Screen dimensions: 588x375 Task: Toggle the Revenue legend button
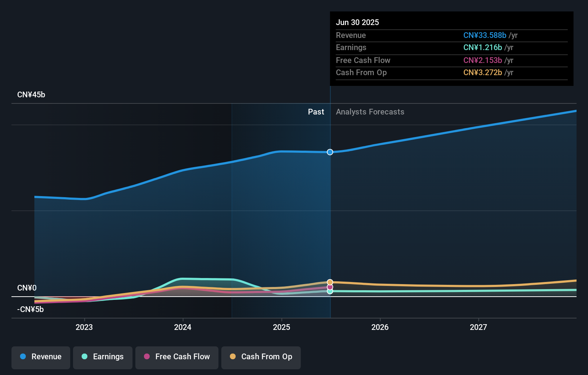41,357
